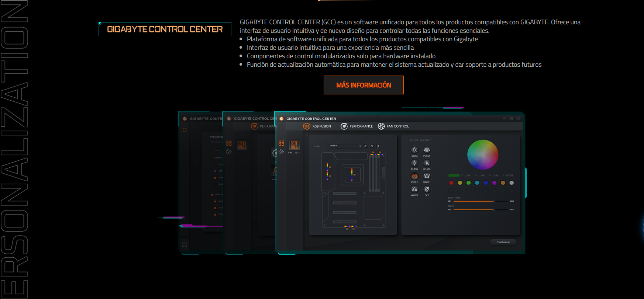Viewport: 644px width, 299px height.
Task: Click the GCC logo in front window title bar
Action: (281, 119)
